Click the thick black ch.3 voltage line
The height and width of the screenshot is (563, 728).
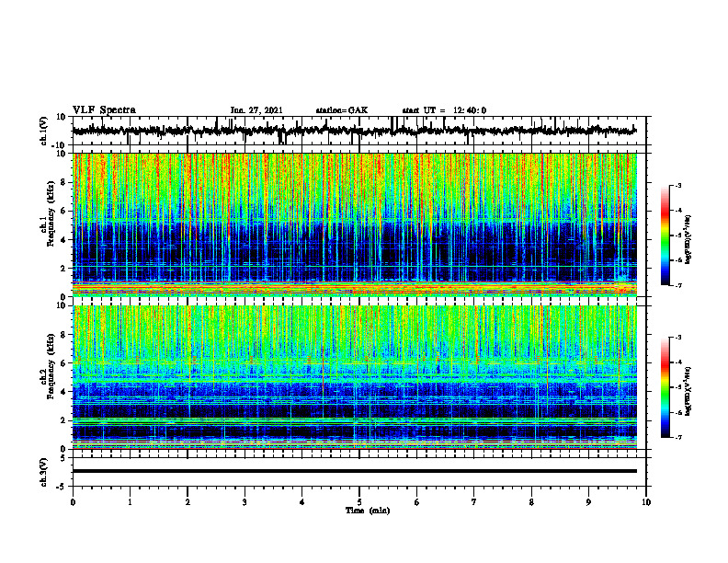tap(355, 471)
